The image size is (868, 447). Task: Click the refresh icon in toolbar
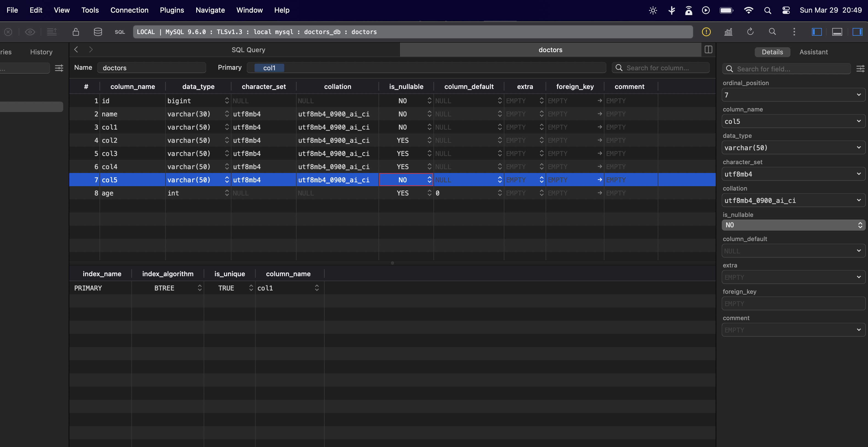coord(750,32)
